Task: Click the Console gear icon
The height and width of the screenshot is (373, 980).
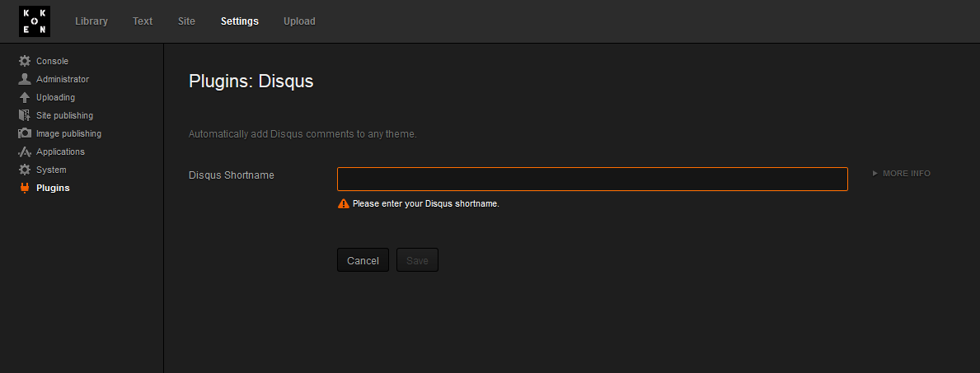Action: [25, 61]
